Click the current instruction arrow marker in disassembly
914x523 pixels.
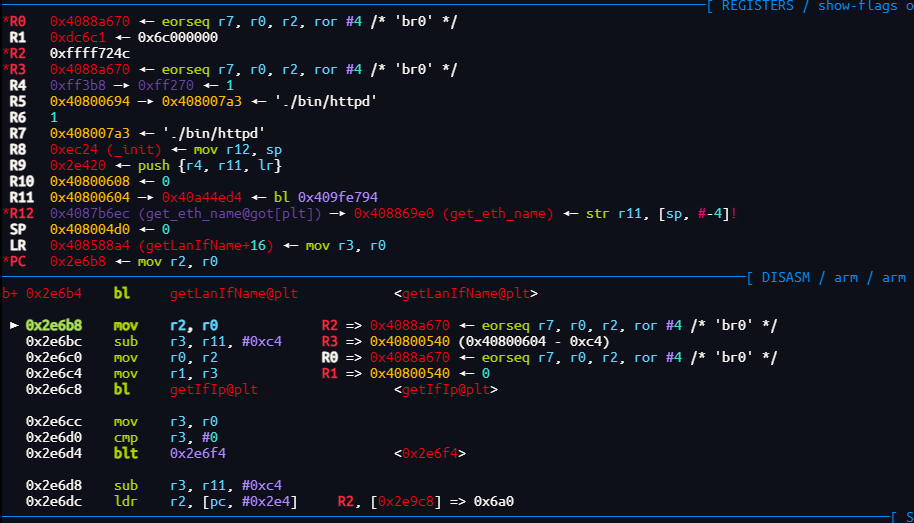pos(14,325)
